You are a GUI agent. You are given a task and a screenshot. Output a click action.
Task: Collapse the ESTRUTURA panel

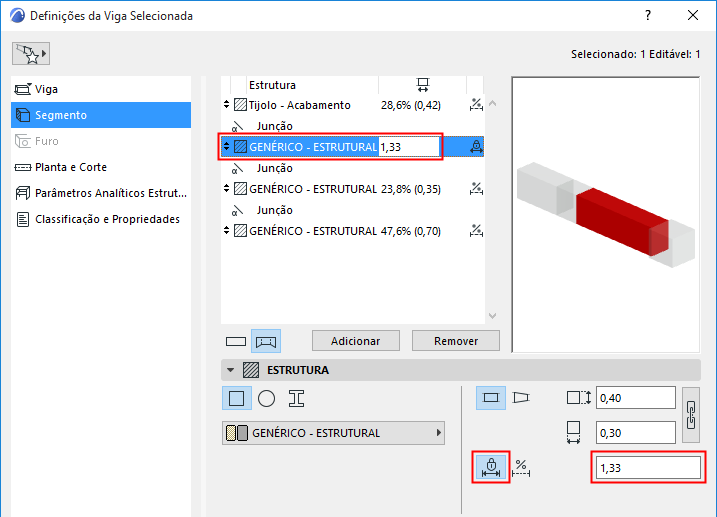230,370
